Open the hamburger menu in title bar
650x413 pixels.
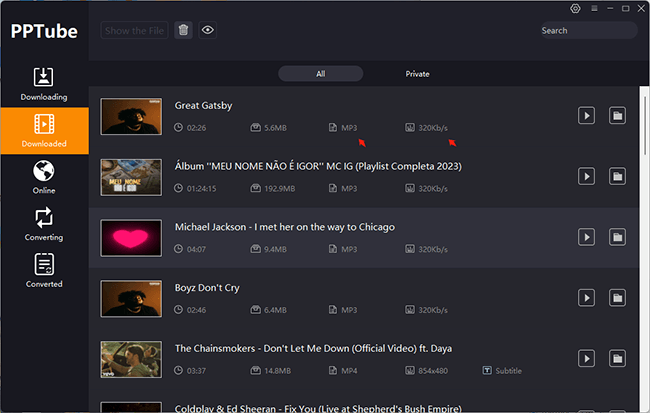pos(594,8)
